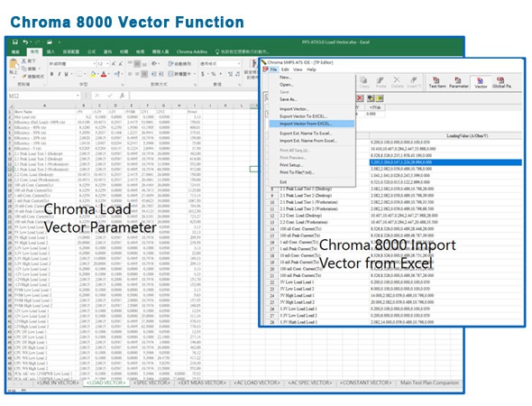Toggle Italic formatting in Excel ribbon

59,74
